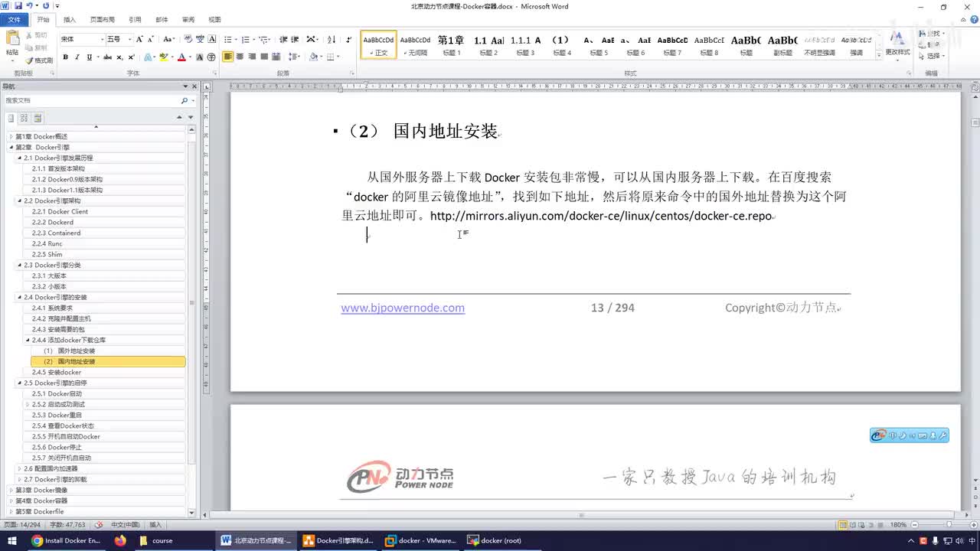Open Line Spacing dropdown

point(293,57)
